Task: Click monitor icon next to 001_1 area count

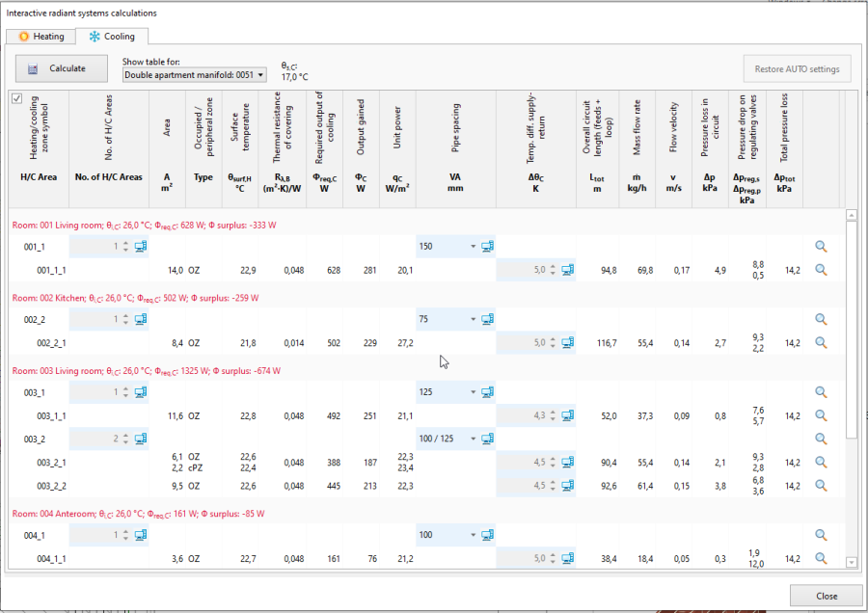Action: tap(141, 247)
